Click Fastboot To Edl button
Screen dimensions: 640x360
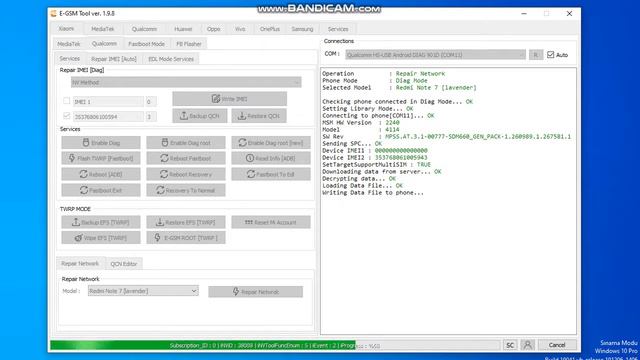[271, 174]
